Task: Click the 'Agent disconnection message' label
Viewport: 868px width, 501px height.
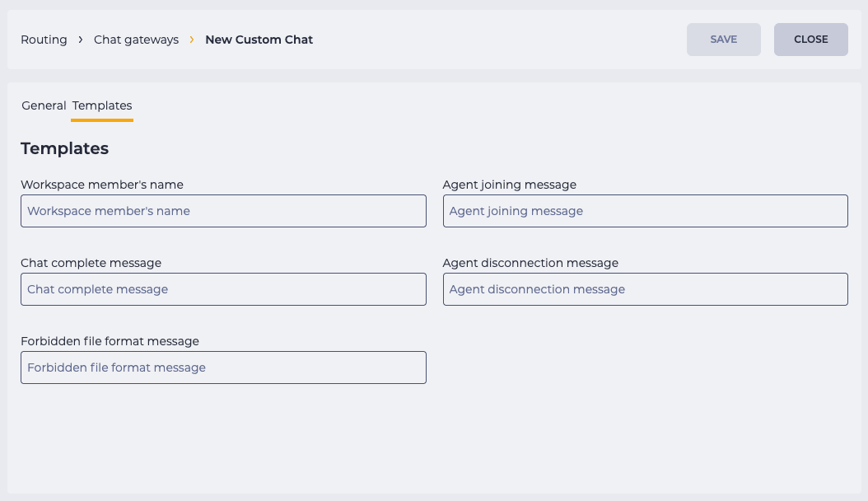Action: tap(530, 263)
